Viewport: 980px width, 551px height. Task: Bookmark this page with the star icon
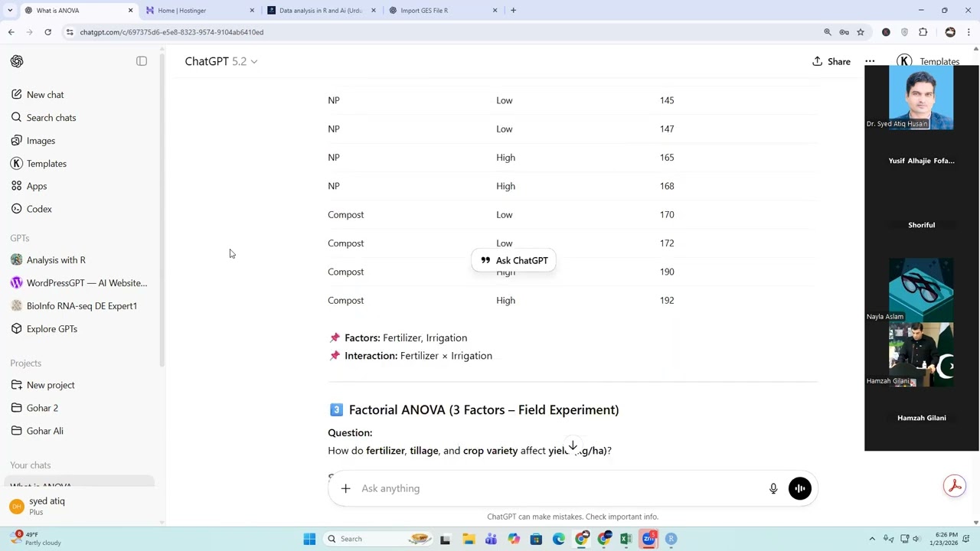[861, 32]
